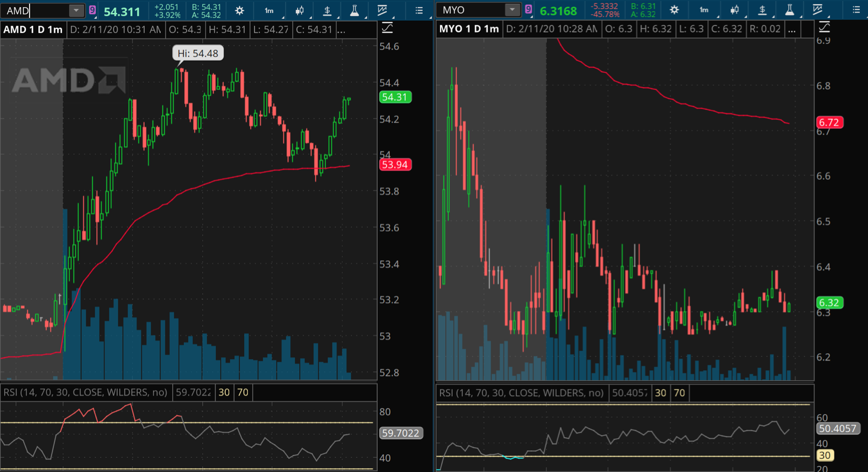Click the 'AMD 1 D 1m' chart label
Viewport: 868px width, 472px height.
point(33,30)
